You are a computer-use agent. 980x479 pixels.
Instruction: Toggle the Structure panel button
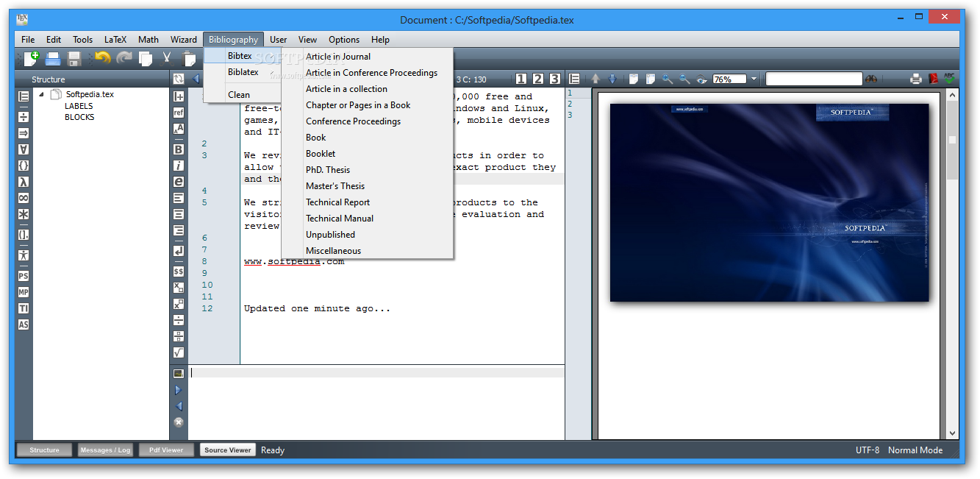point(44,450)
